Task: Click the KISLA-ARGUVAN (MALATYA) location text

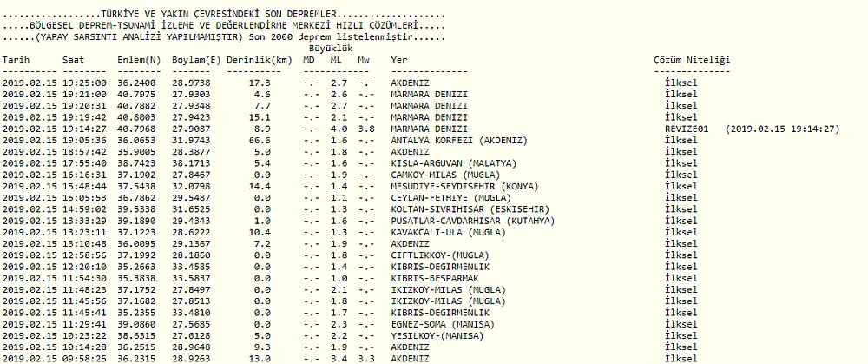Action: tap(454, 162)
